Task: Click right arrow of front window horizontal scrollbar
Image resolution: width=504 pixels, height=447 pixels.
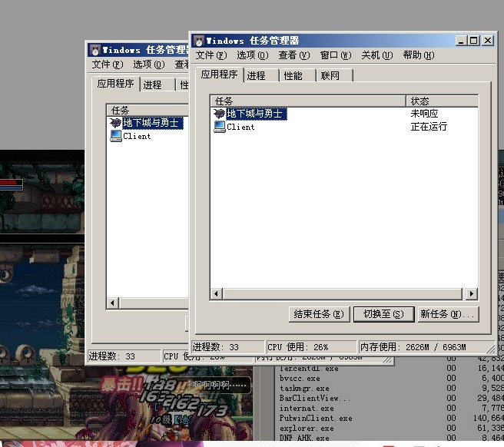Action: click(x=471, y=293)
